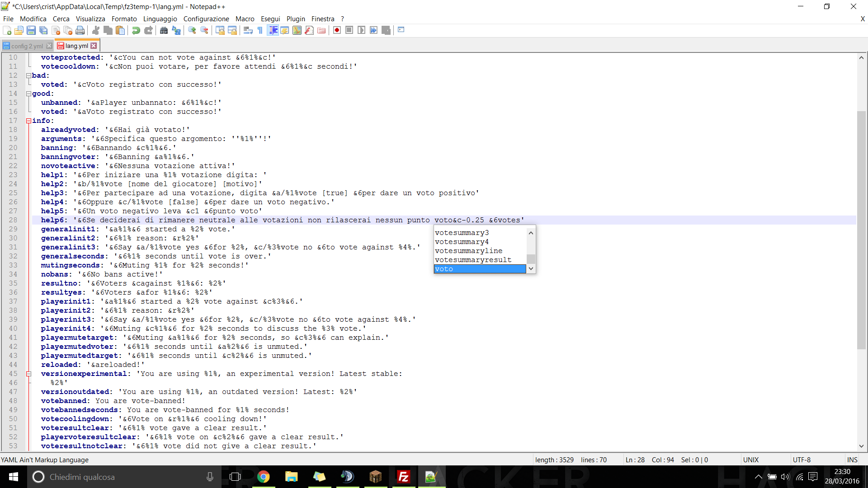Save the current file via toolbar
This screenshot has width=868, height=488.
31,30
